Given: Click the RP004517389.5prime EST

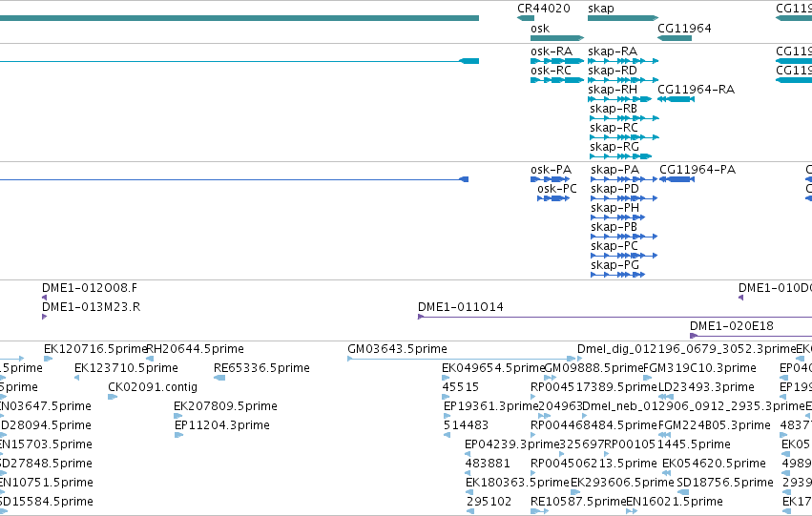Looking at the screenshot, I should point(534,397).
